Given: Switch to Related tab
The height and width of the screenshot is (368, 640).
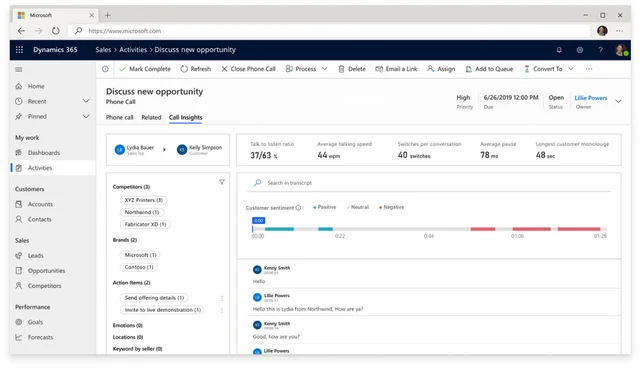Looking at the screenshot, I should (x=151, y=117).
